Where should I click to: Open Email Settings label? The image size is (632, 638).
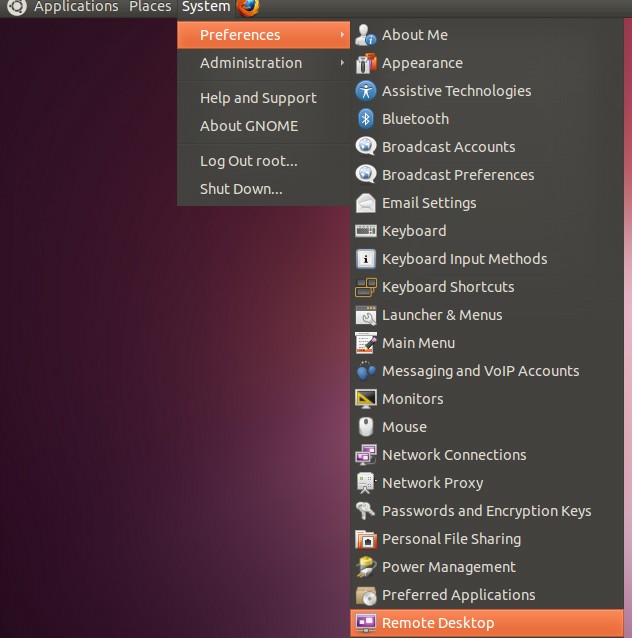[x=429, y=203]
